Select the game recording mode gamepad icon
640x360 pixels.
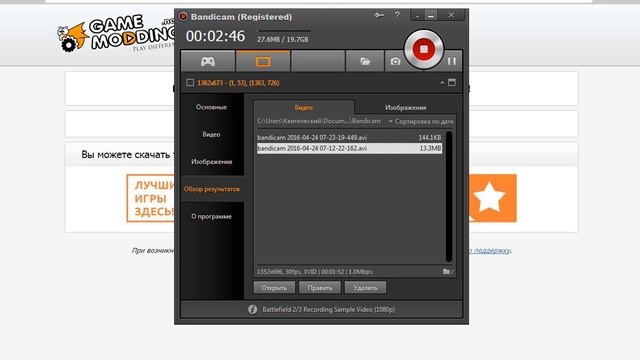208,61
